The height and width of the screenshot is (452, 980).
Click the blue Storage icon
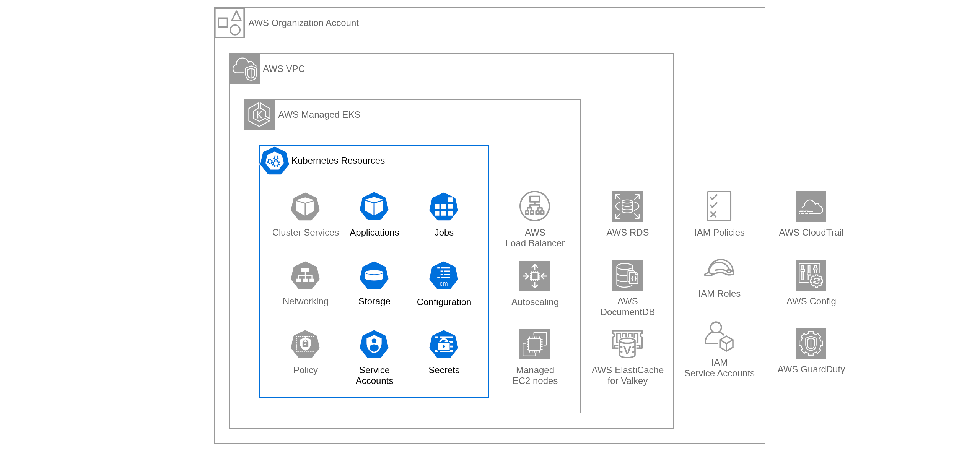[374, 275]
